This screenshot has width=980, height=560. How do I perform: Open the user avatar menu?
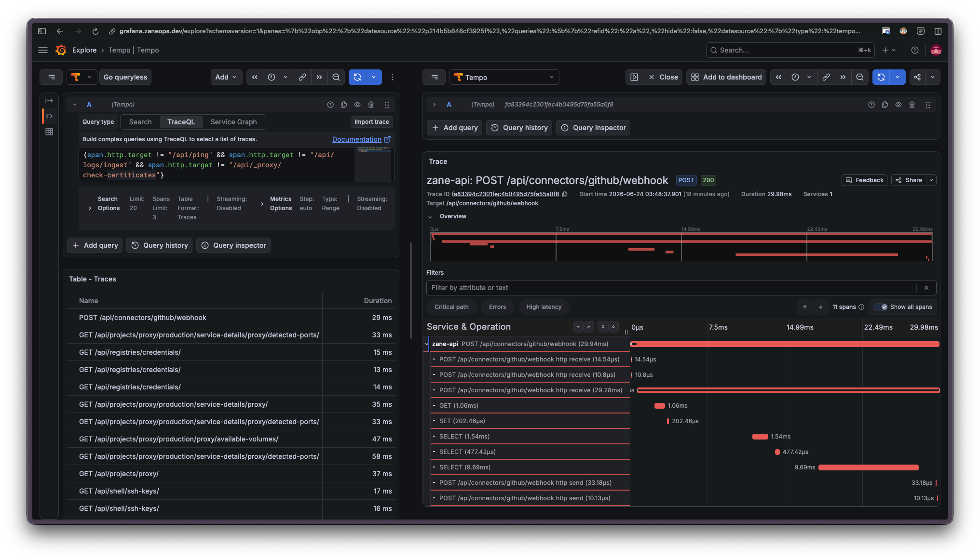[936, 50]
